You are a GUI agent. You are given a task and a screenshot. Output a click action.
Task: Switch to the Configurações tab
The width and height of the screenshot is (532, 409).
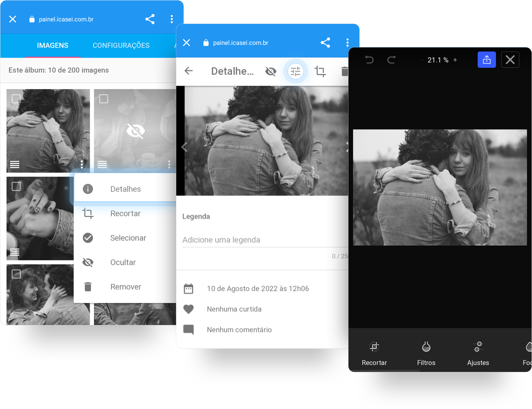click(121, 45)
